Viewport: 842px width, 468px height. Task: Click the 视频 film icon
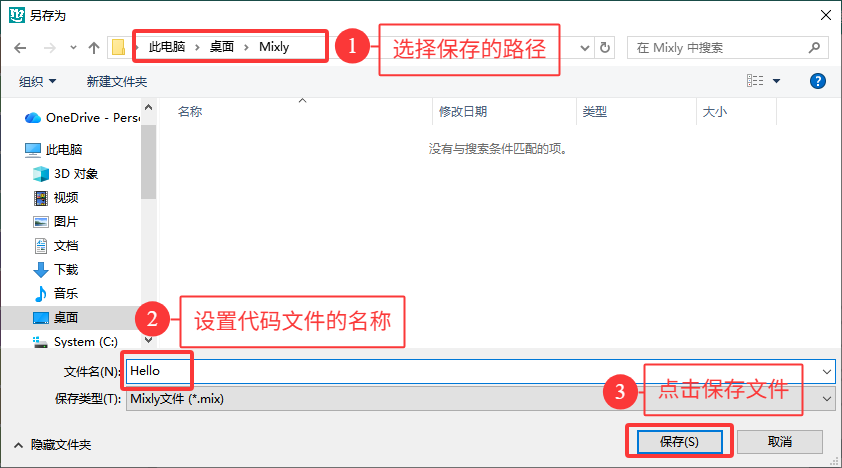pos(41,198)
